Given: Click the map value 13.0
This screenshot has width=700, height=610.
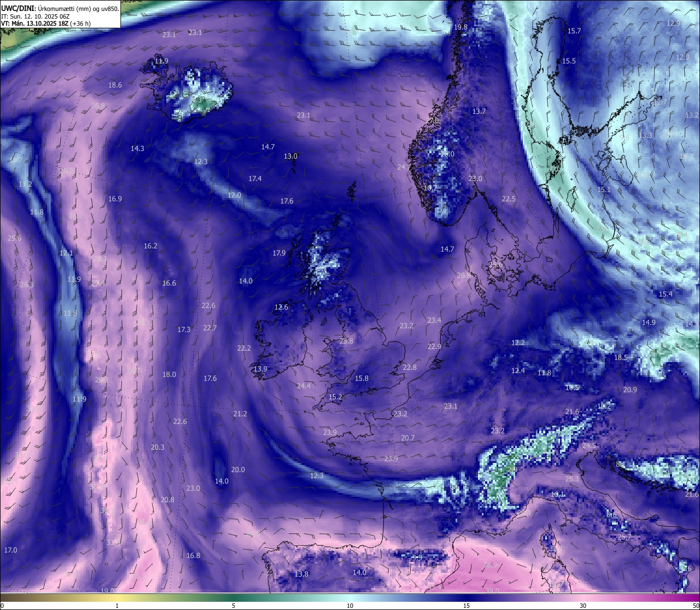Looking at the screenshot, I should (x=290, y=156).
